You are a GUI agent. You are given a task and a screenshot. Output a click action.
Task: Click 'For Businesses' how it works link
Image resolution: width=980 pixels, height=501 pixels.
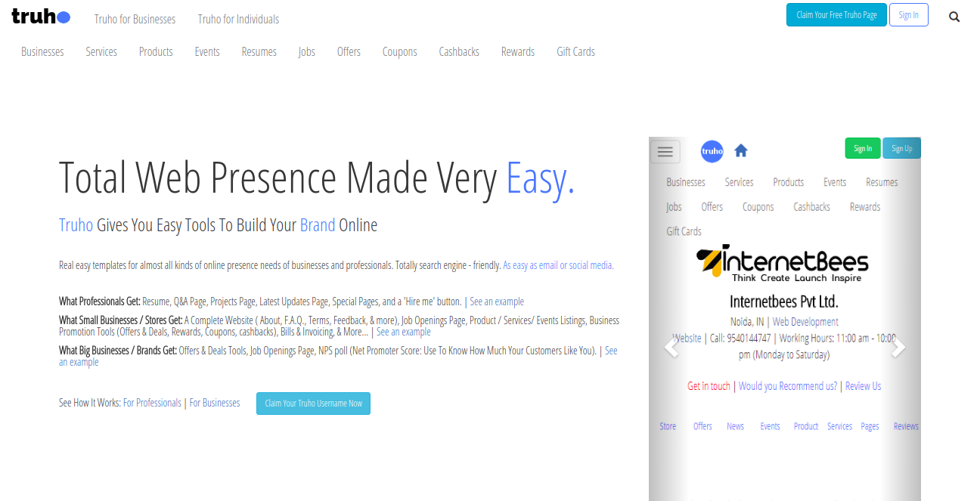click(x=215, y=403)
